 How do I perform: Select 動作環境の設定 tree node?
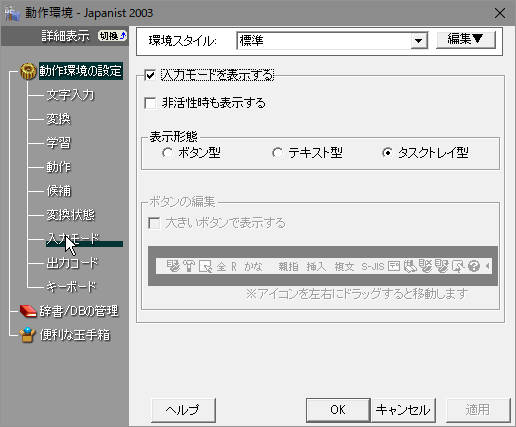pyautogui.click(x=81, y=71)
